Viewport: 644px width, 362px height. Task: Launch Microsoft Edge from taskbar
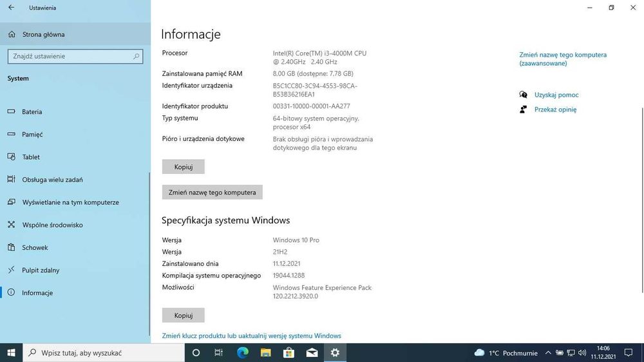tap(243, 352)
